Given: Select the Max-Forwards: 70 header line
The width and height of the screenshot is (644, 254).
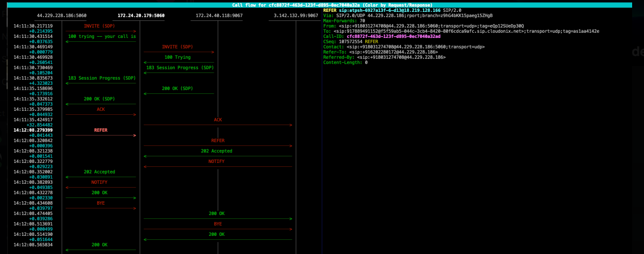Looking at the screenshot, I should (344, 20).
